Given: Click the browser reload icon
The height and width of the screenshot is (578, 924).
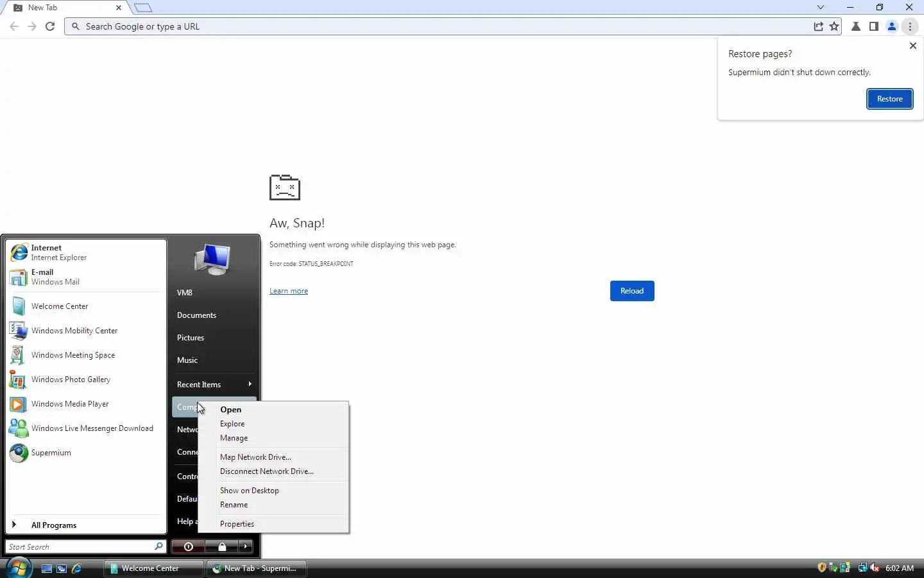Looking at the screenshot, I should pyautogui.click(x=50, y=26).
